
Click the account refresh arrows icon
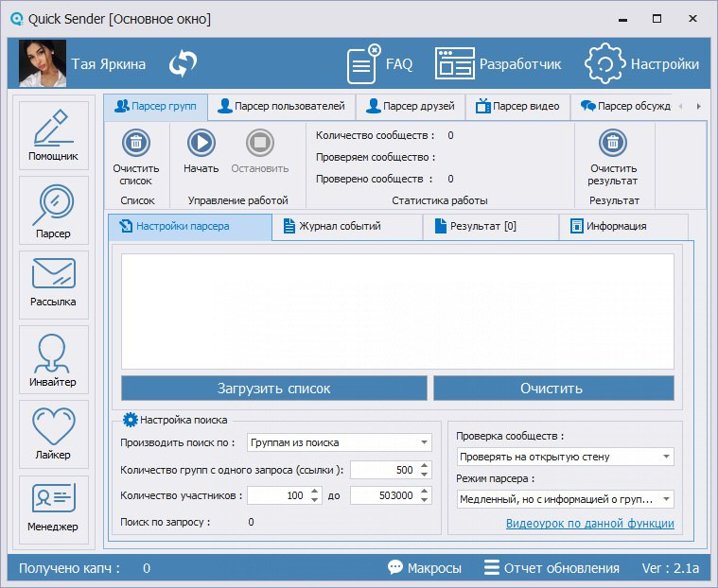point(183,64)
